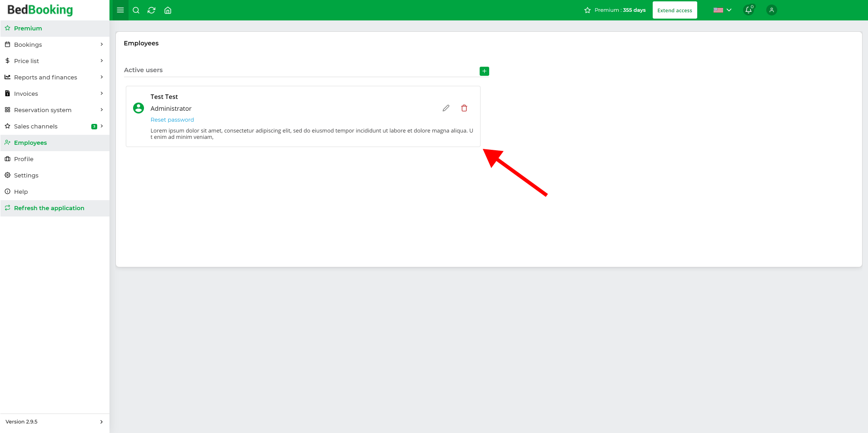
Task: Expand the Bookings menu
Action: click(55, 44)
